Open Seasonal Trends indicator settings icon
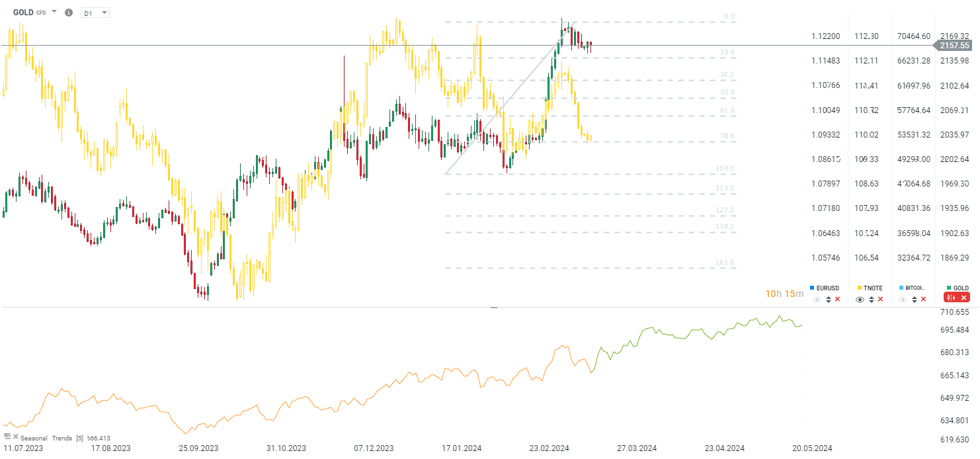 7,437
